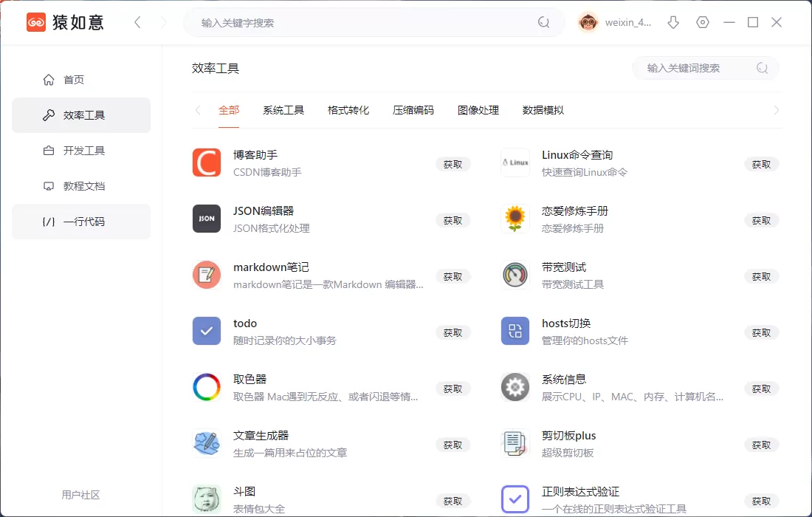Open the 博客助手 CSDN blogging tool icon

click(x=206, y=162)
